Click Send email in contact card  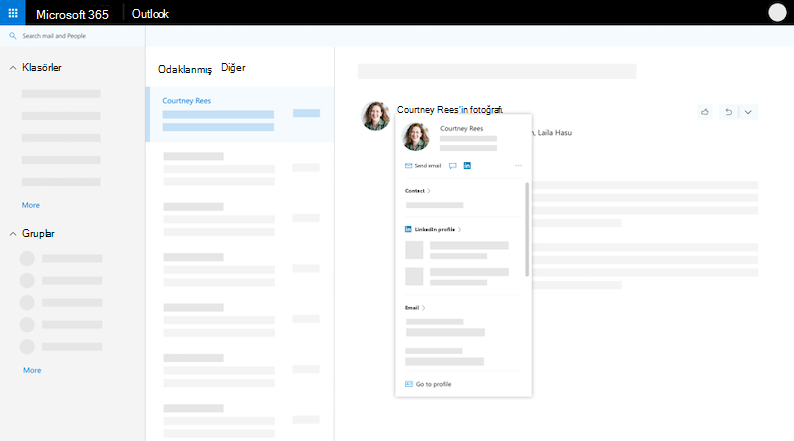pos(423,166)
